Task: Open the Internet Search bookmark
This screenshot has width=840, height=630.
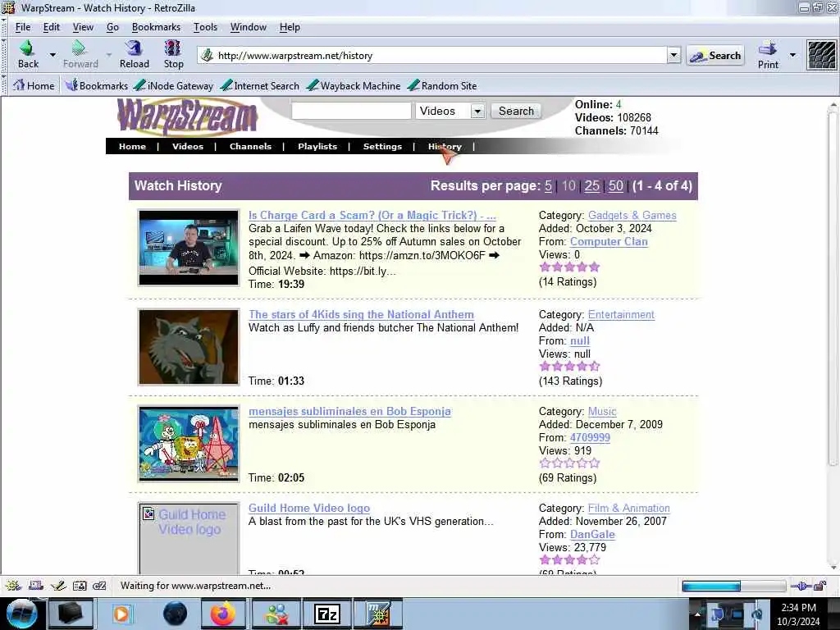Action: coord(260,85)
